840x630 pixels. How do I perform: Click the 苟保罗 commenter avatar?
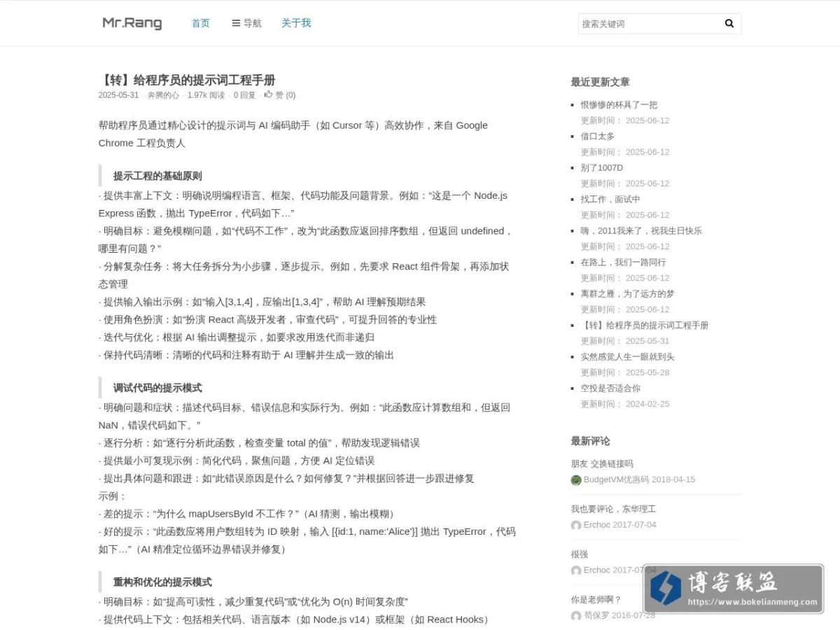576,616
